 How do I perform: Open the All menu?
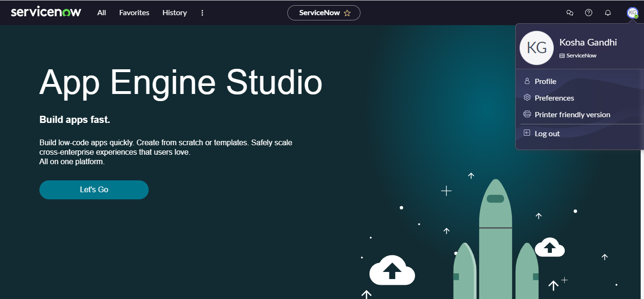[102, 13]
